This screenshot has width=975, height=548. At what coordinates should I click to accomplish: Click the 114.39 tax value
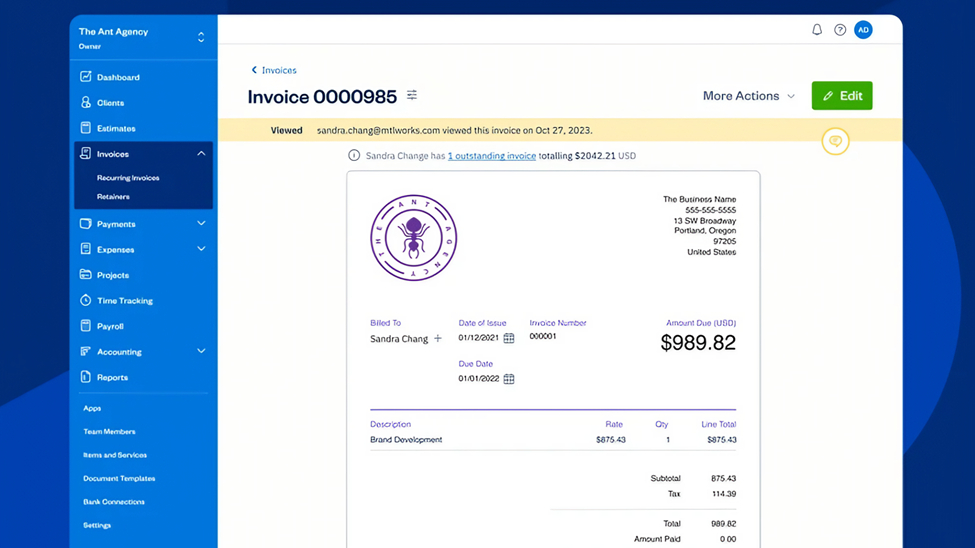tap(723, 494)
